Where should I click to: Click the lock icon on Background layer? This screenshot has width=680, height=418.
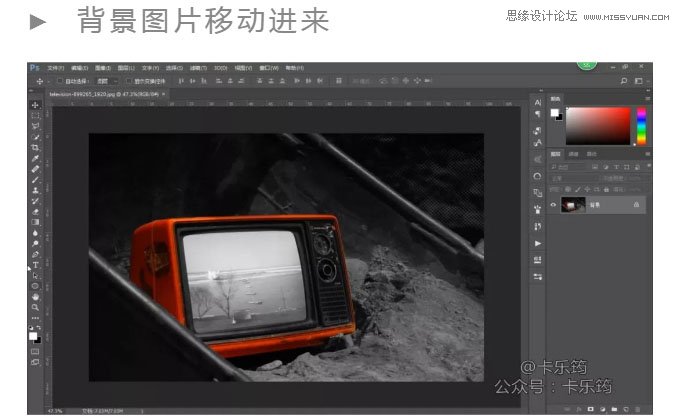coord(636,205)
